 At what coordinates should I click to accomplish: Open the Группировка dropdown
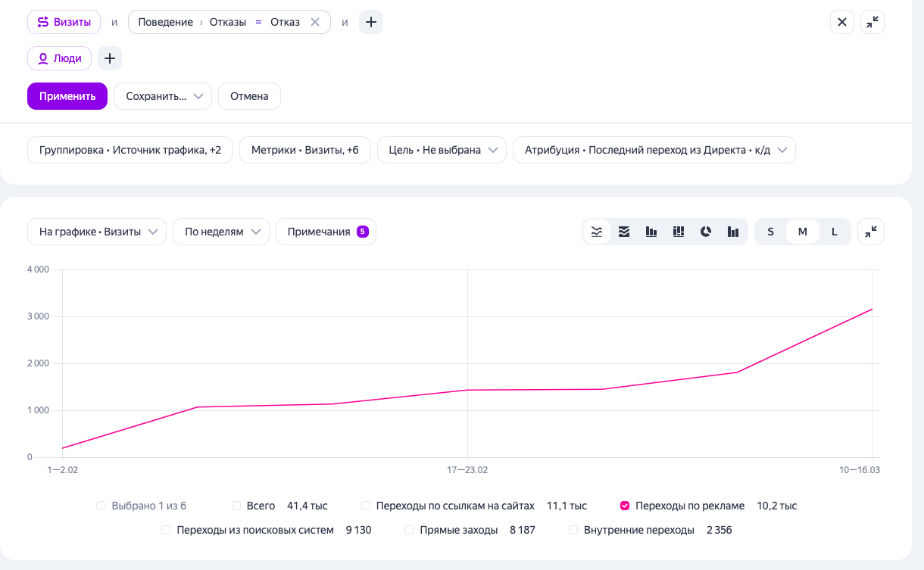click(130, 150)
